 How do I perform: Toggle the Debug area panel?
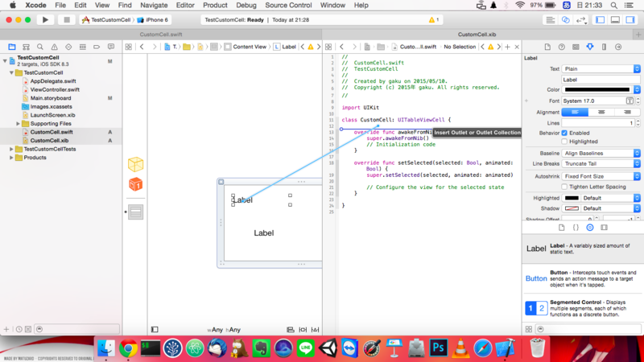click(x=615, y=19)
